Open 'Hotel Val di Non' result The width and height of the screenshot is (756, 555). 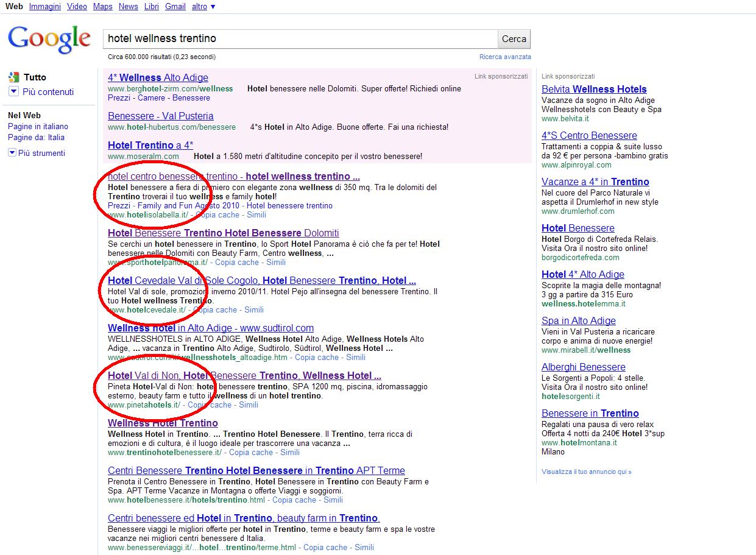(x=244, y=375)
